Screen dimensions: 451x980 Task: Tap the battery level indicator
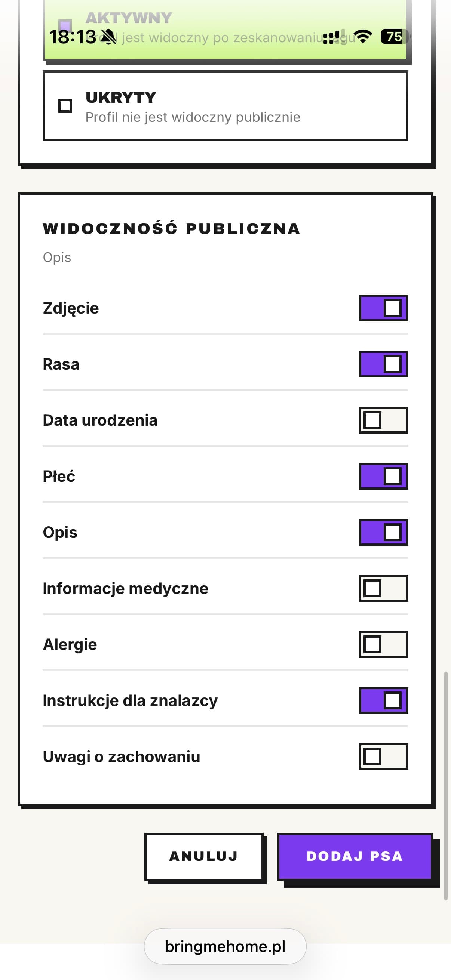point(394,37)
